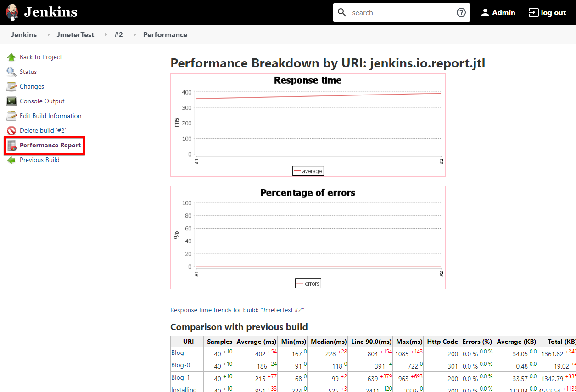Open the search help question mark icon
Screen dimensions: 576x392
coord(461,12)
